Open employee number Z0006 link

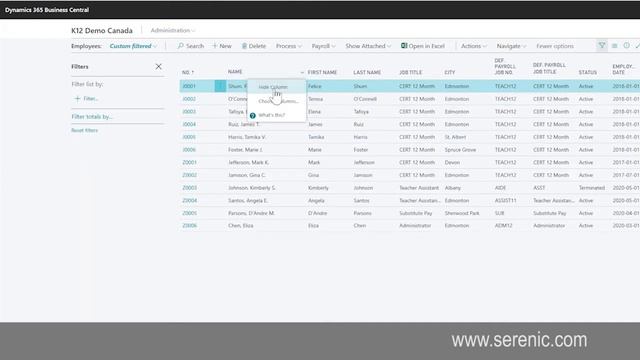[189, 226]
